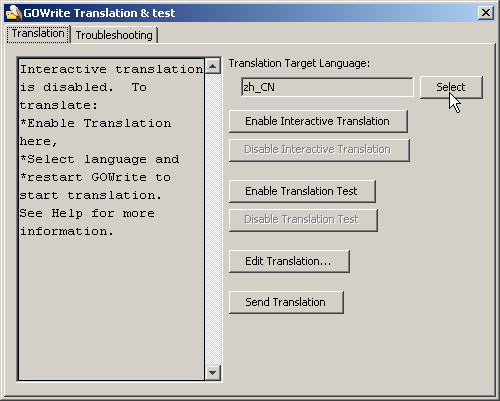This screenshot has width=500, height=401.
Task: Click the scroll up arrow of the instructions box
Action: (x=213, y=66)
